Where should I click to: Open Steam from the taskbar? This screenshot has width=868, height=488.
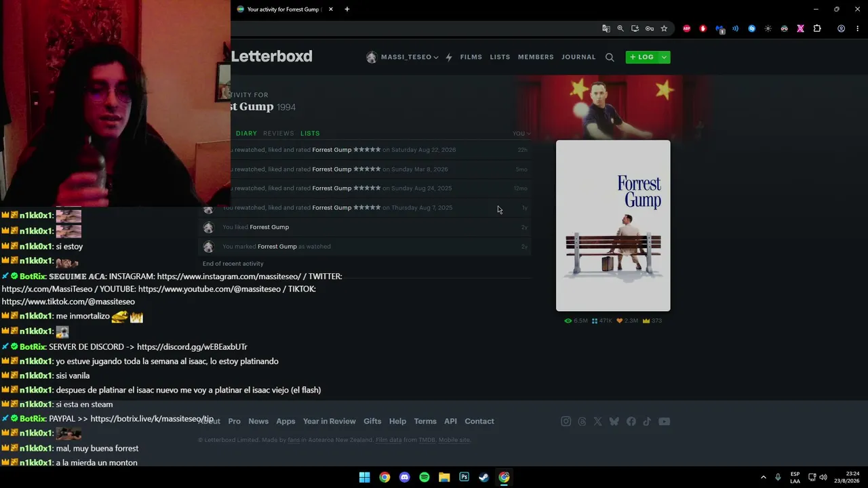pyautogui.click(x=484, y=477)
